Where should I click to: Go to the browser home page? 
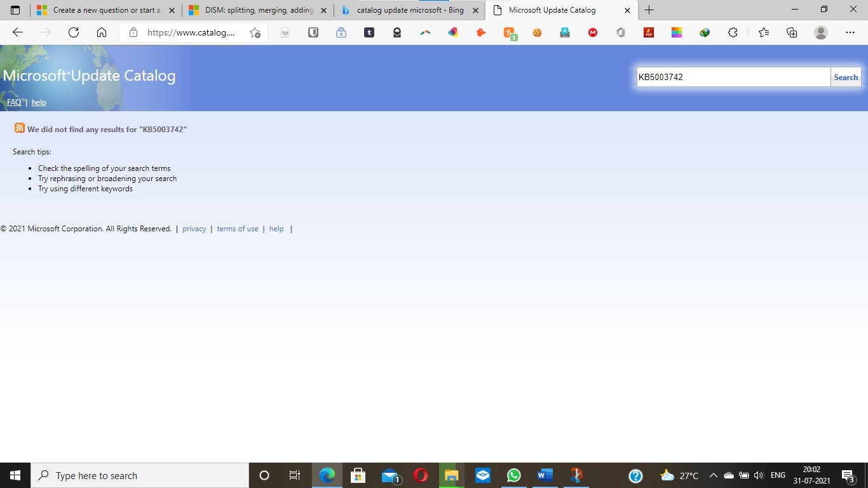tap(102, 32)
